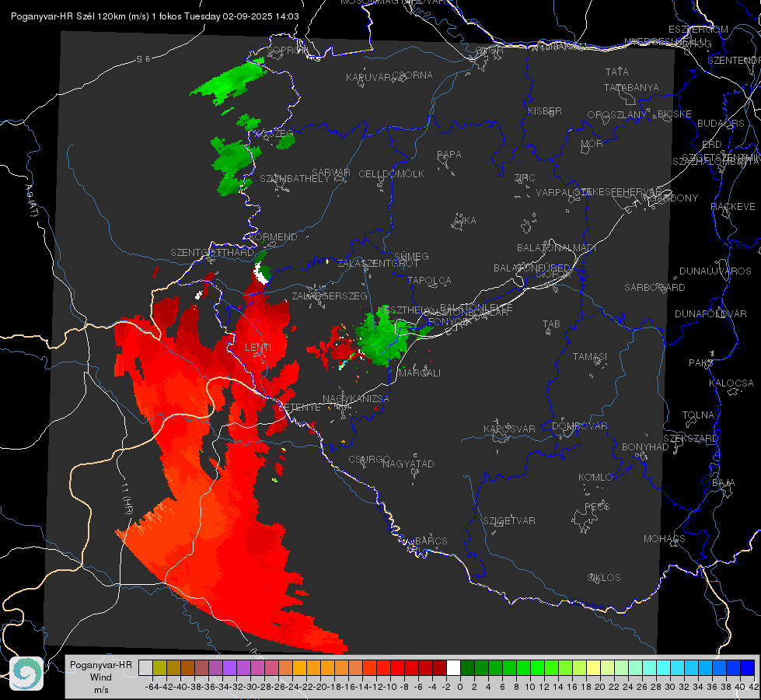Click the DUNAFÖLDVÁR city label
The width and height of the screenshot is (761, 700).
(x=710, y=313)
